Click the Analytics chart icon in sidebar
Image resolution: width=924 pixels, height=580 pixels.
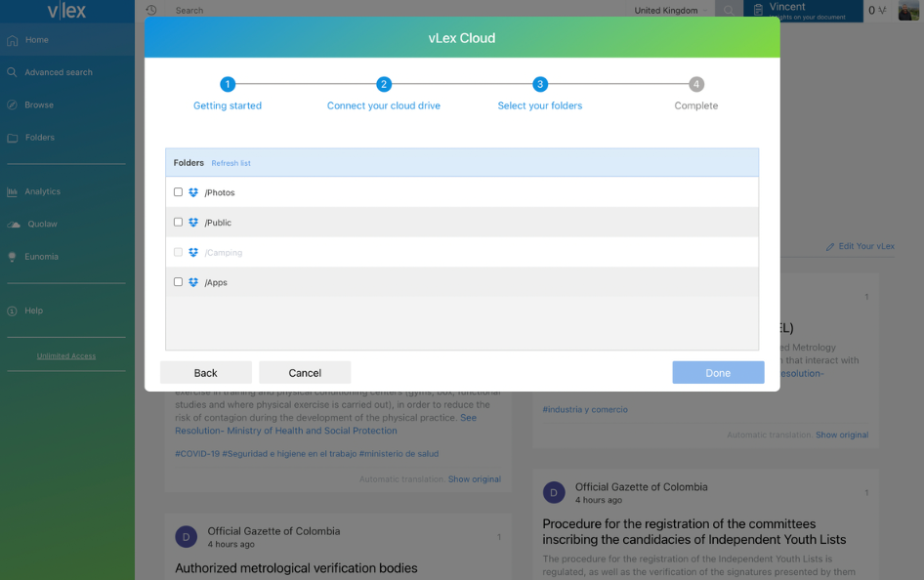[13, 192]
